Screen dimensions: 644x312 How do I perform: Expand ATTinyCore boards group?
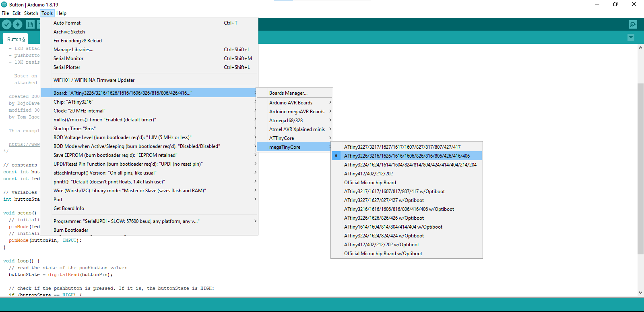[x=295, y=138]
